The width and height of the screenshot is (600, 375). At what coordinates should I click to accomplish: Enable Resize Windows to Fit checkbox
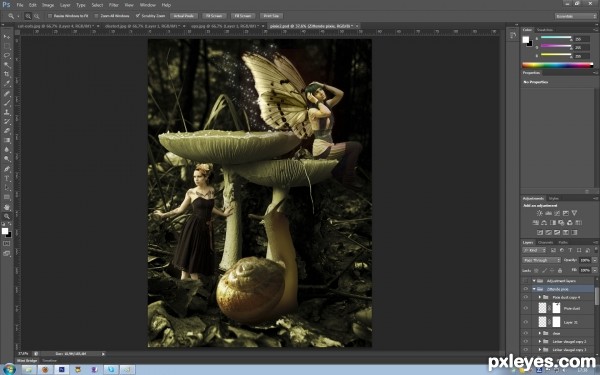50,16
